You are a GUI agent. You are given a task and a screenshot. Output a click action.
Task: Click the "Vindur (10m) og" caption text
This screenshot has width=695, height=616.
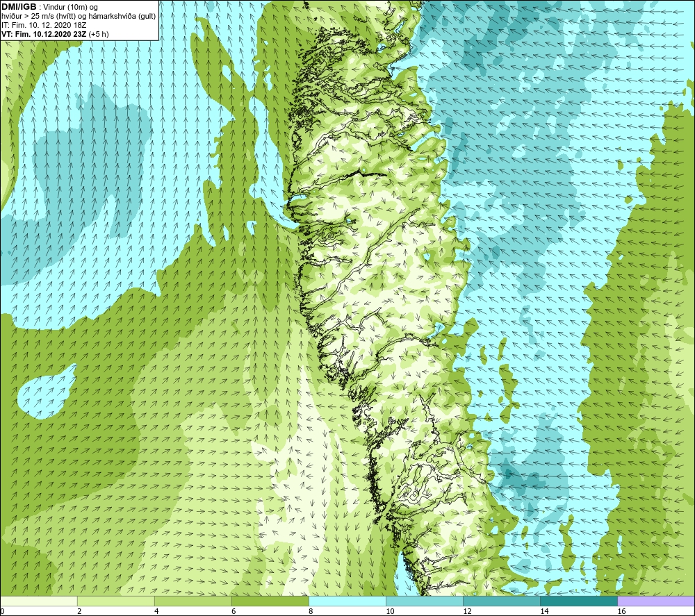click(x=71, y=8)
